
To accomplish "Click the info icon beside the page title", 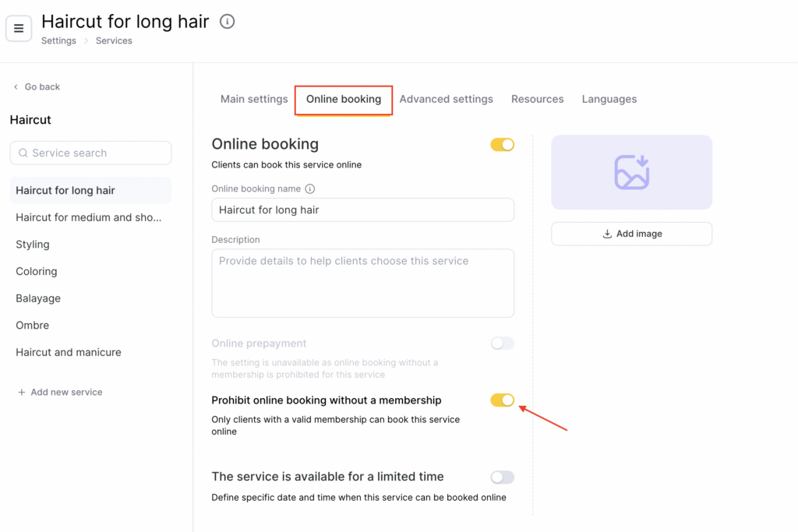I will [227, 22].
